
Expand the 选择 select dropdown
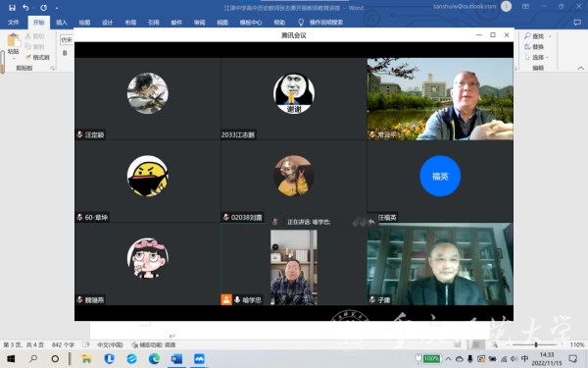pyautogui.click(x=536, y=58)
